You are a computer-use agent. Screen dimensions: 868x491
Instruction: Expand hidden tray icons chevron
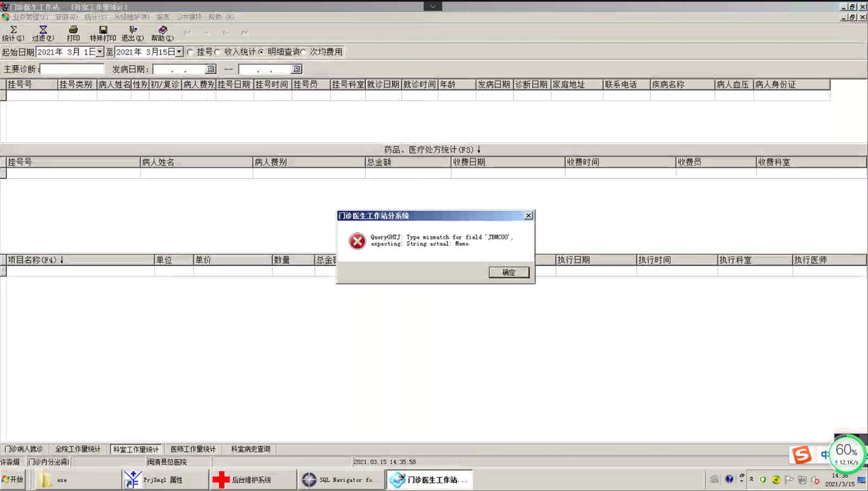pyautogui.click(x=752, y=479)
